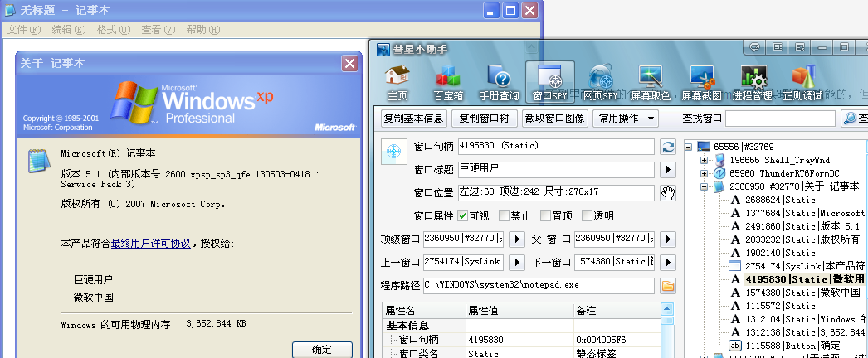The height and width of the screenshot is (358, 868).
Task: Click the Notepad icon in About dialog
Action: point(37,160)
